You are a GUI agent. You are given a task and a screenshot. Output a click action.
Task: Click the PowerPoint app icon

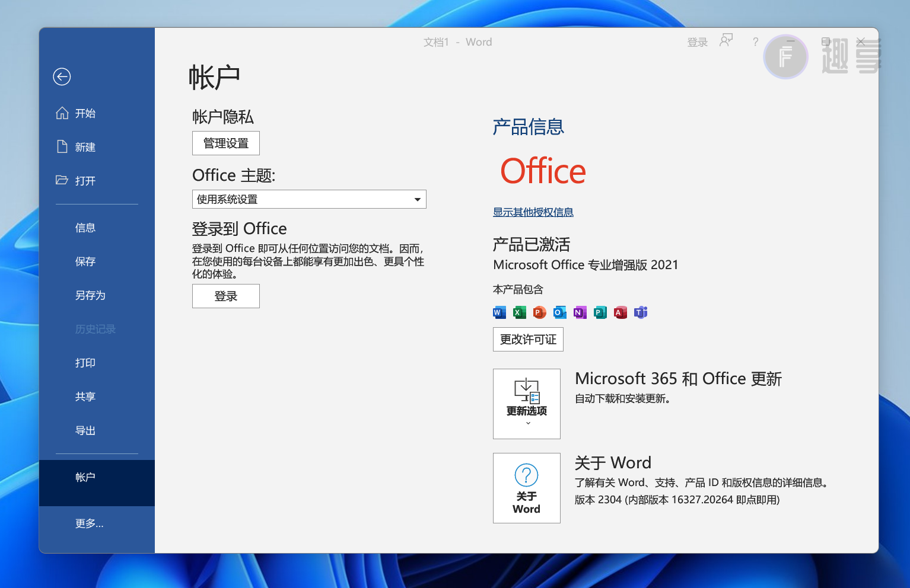[x=540, y=312]
